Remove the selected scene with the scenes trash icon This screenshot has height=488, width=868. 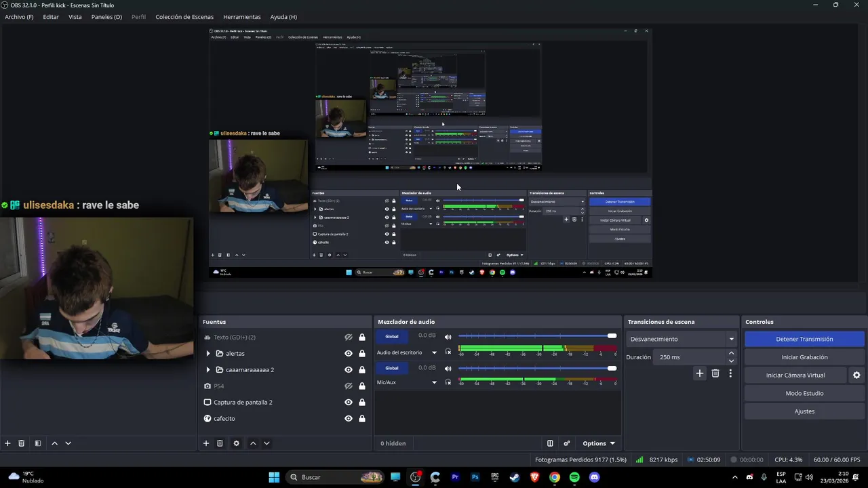point(21,443)
